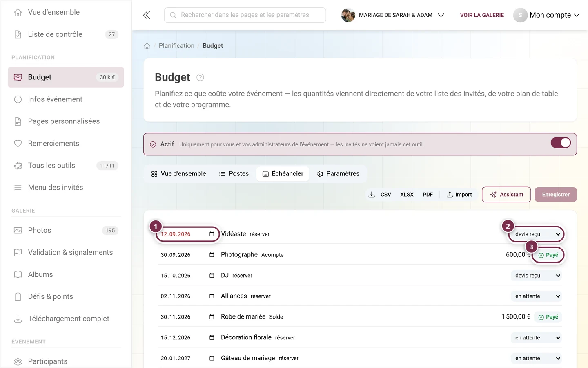Open Téléchargement complet sidebar item
Viewport: 588px width, 368px height.
pos(66,319)
